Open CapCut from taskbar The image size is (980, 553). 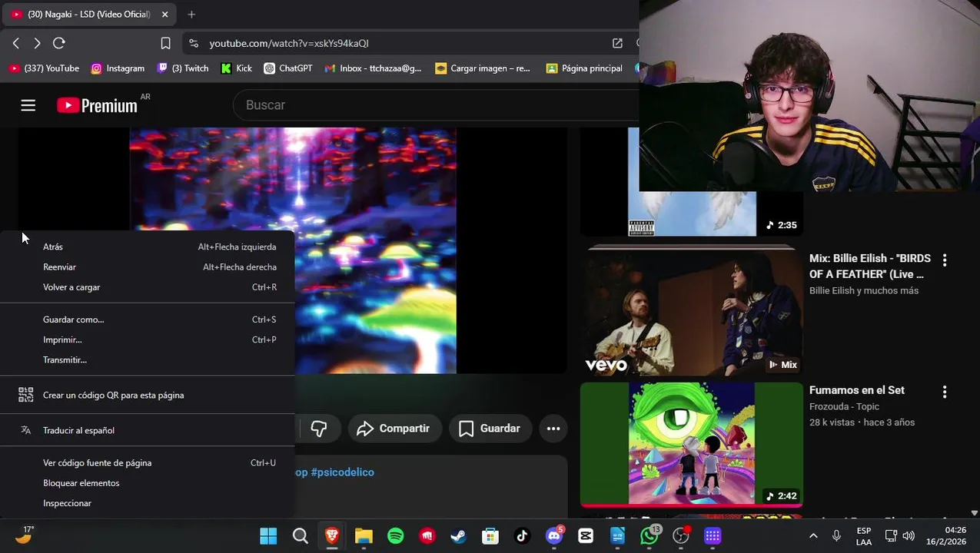tap(586, 536)
